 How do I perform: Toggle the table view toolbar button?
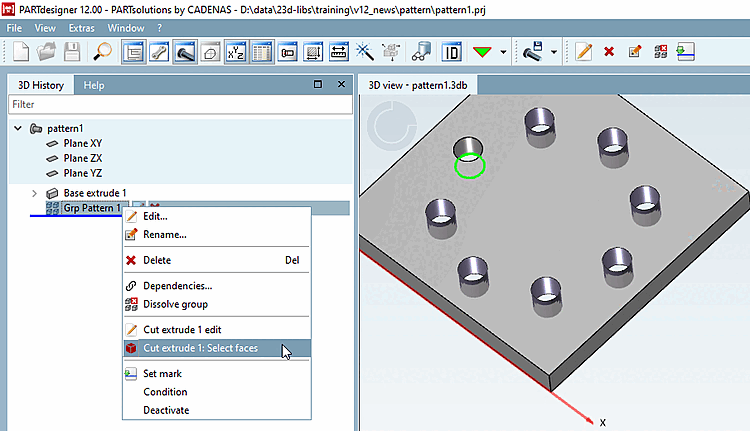click(263, 51)
